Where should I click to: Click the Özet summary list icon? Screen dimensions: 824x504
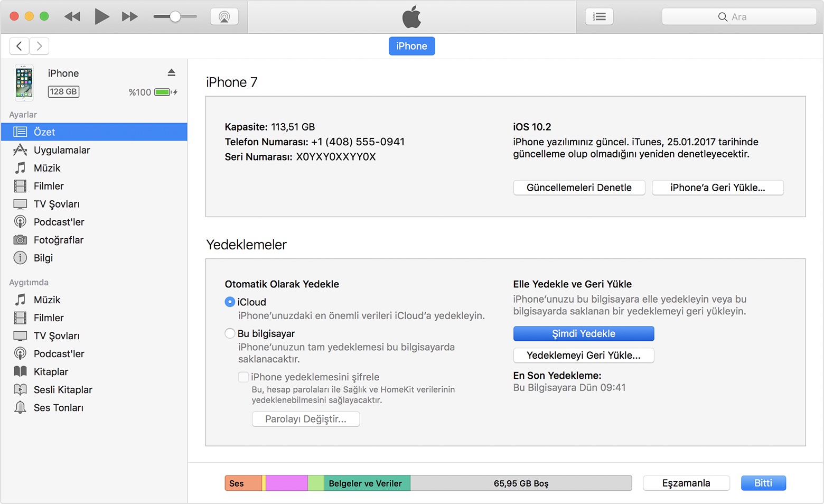[x=20, y=132]
